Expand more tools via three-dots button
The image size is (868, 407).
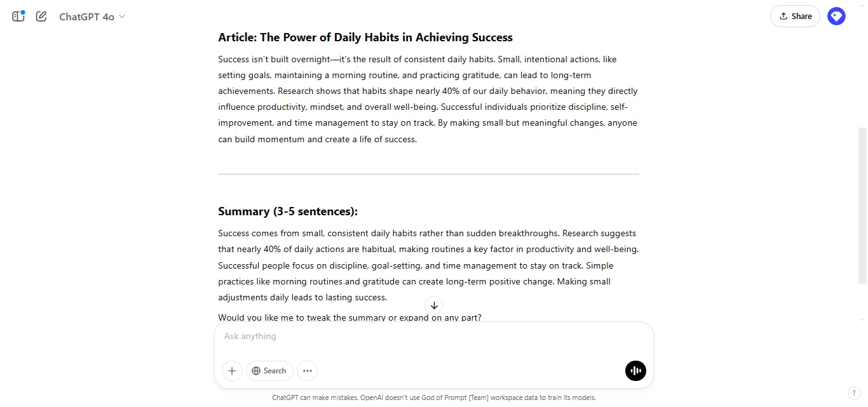[307, 371]
